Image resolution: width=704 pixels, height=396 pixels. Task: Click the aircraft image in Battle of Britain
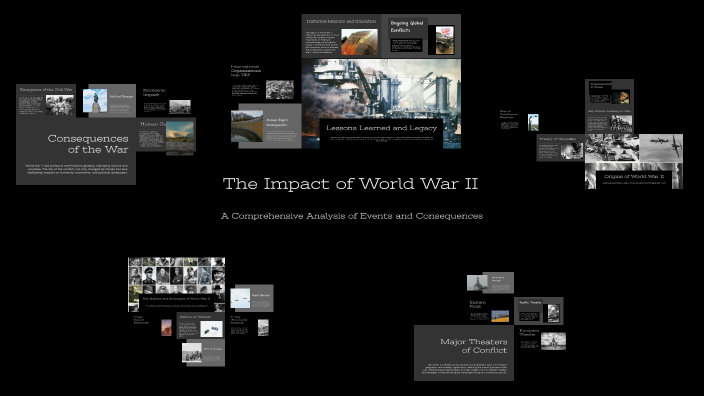point(211,330)
